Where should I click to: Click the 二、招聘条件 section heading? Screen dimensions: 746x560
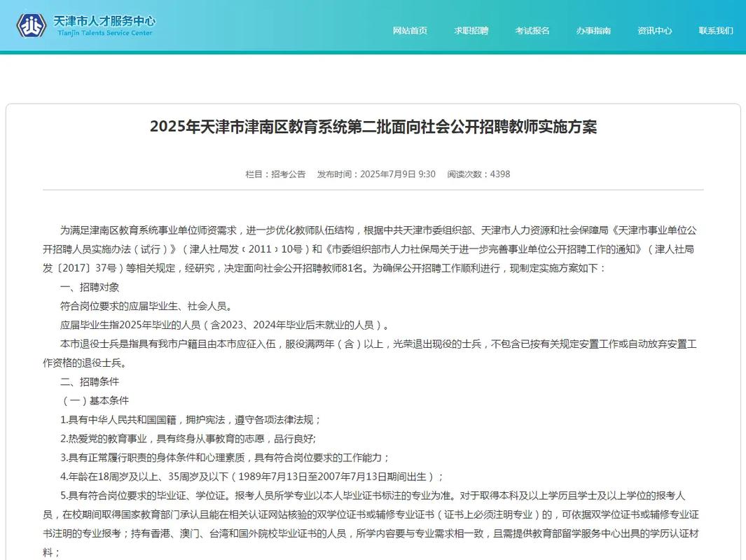tap(89, 381)
